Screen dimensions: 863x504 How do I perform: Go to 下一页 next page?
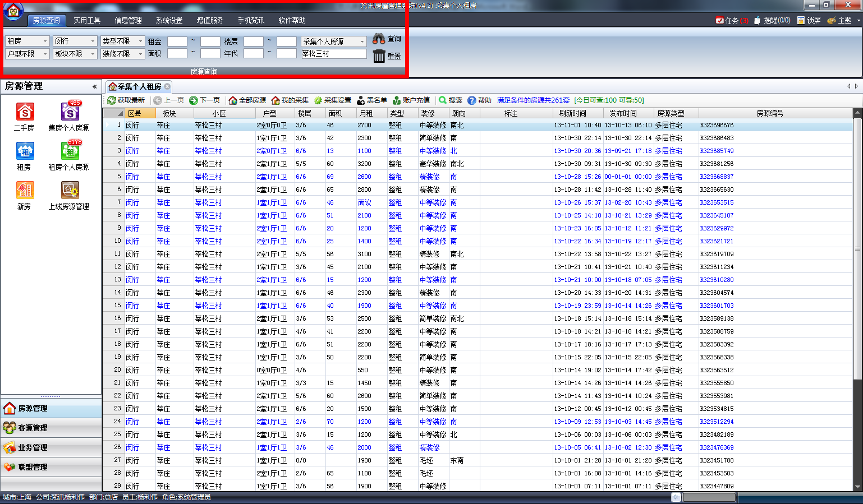[205, 100]
